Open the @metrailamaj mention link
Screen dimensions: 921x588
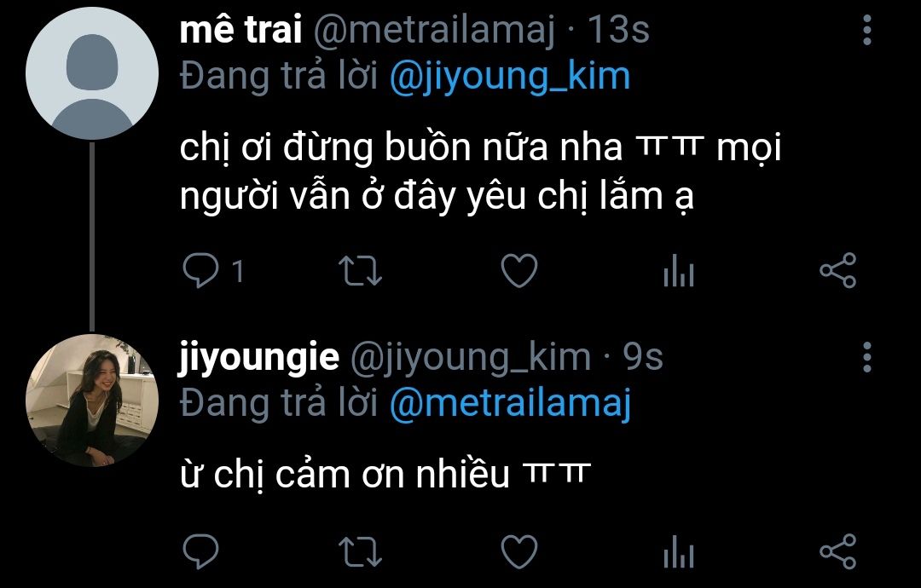(510, 404)
